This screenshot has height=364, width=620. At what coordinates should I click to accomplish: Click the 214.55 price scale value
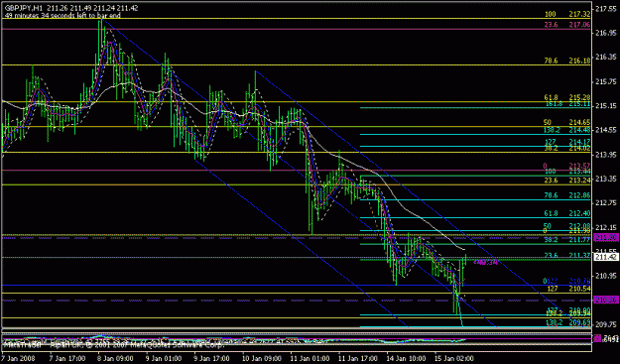(x=605, y=130)
